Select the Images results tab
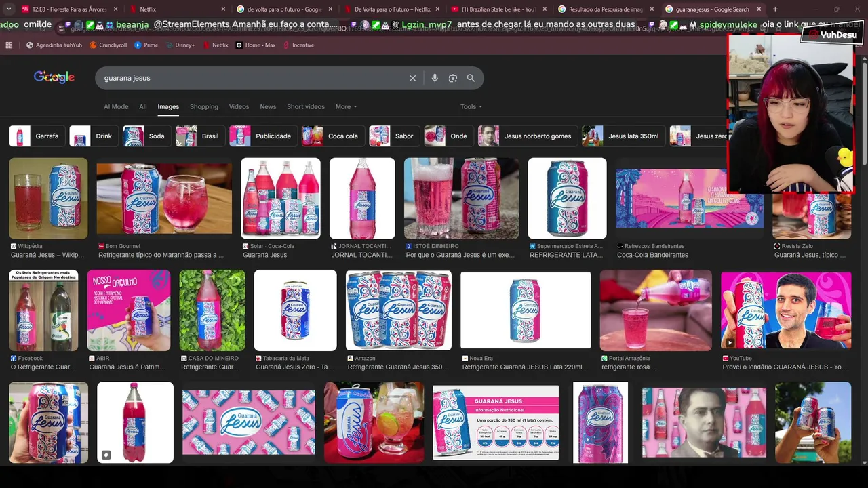The image size is (868, 488). (168, 107)
